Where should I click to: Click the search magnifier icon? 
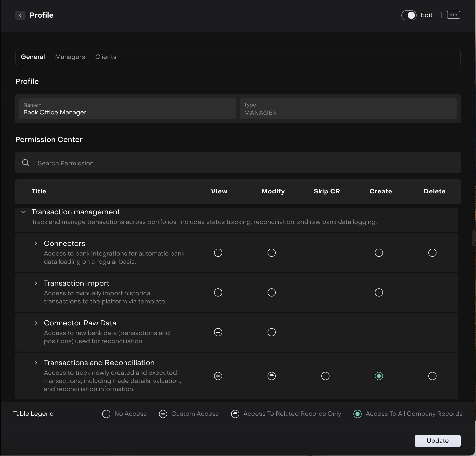tap(25, 163)
